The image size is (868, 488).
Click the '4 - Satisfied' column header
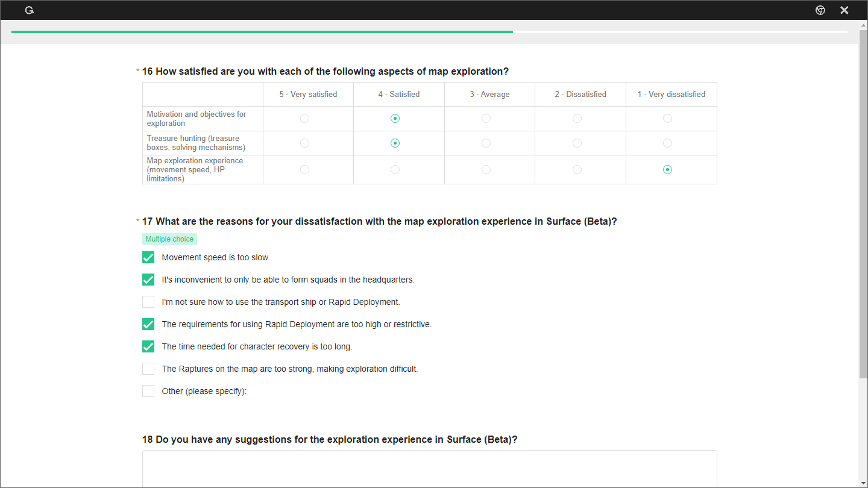point(399,94)
